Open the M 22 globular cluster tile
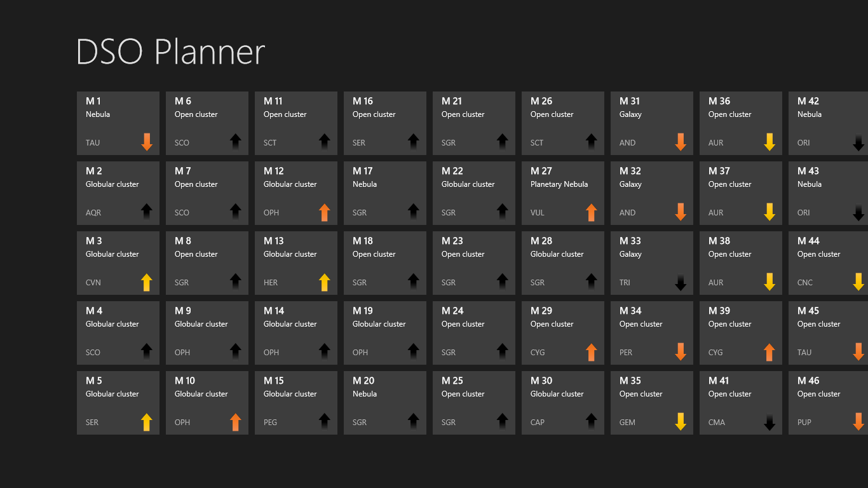The image size is (868, 488). click(473, 193)
